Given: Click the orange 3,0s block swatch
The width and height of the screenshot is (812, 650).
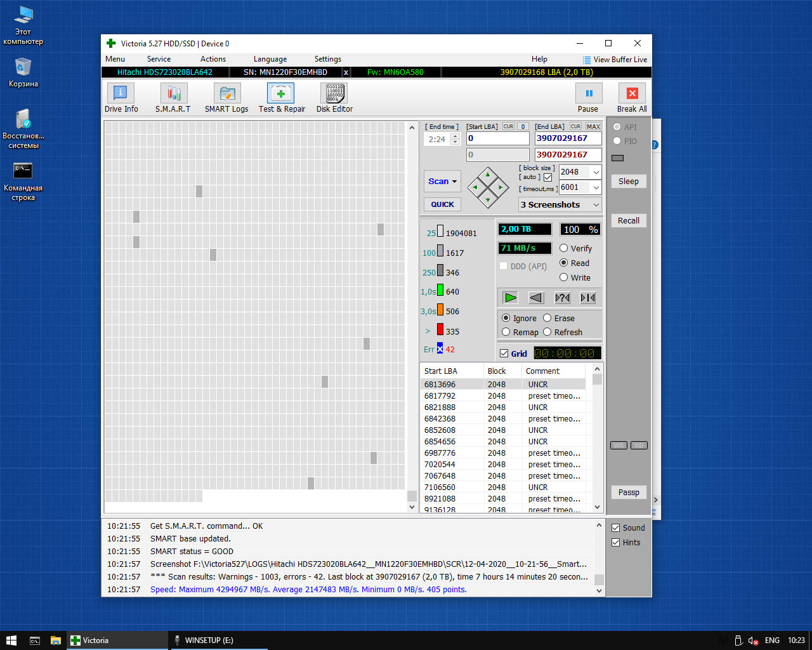Looking at the screenshot, I should pyautogui.click(x=440, y=310).
